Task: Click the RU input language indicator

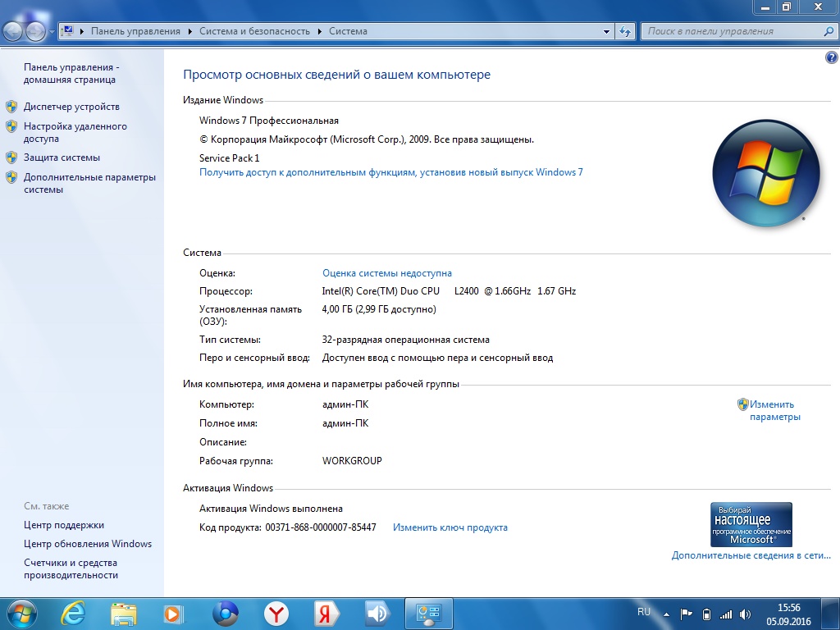Action: [644, 612]
